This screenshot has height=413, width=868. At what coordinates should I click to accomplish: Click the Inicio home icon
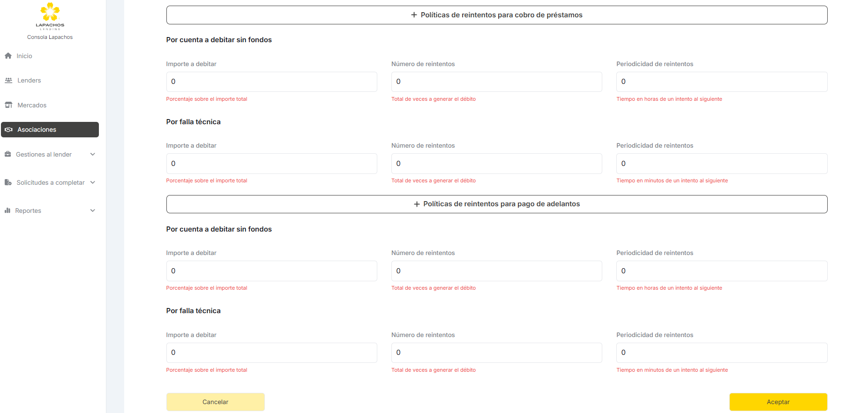click(8, 56)
